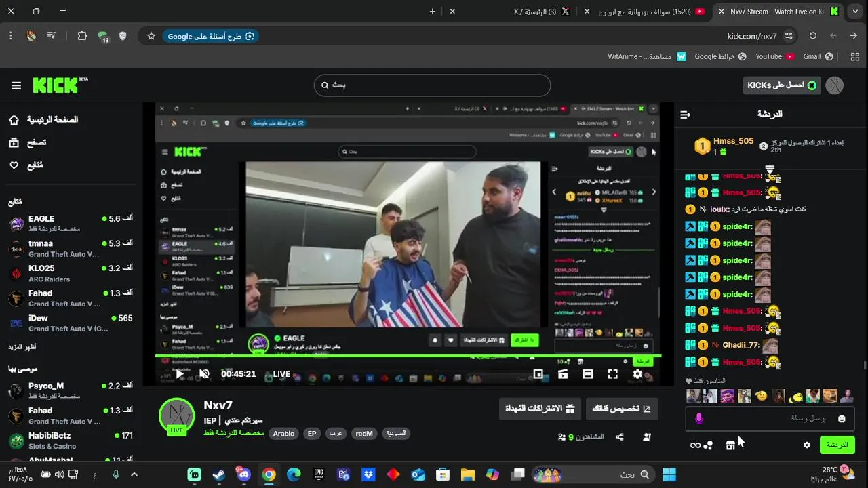Open Psyco_M recommended channel
Image resolution: width=868 pixels, height=488 pixels.
tap(71, 390)
